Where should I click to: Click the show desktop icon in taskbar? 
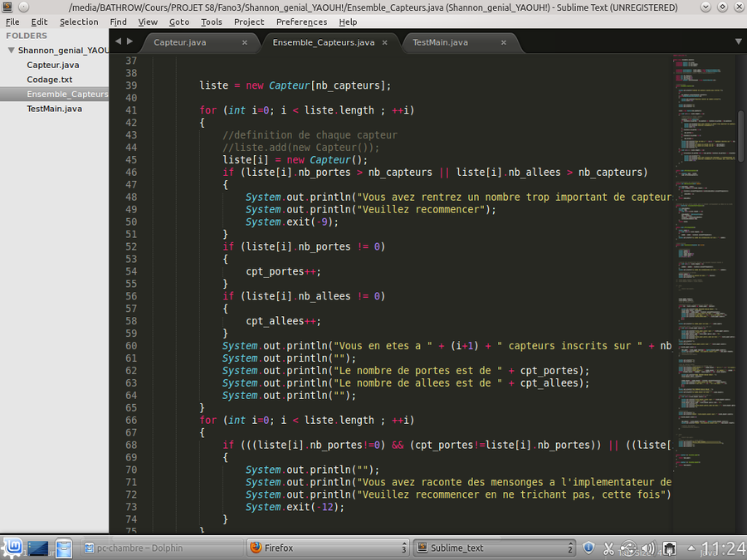pyautogui.click(x=39, y=548)
